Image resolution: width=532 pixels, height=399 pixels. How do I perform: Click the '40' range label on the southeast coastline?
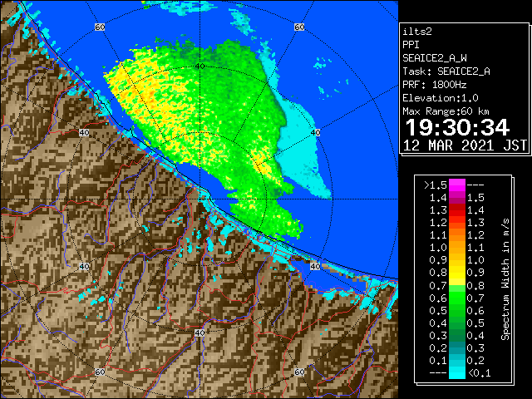pos(315,266)
